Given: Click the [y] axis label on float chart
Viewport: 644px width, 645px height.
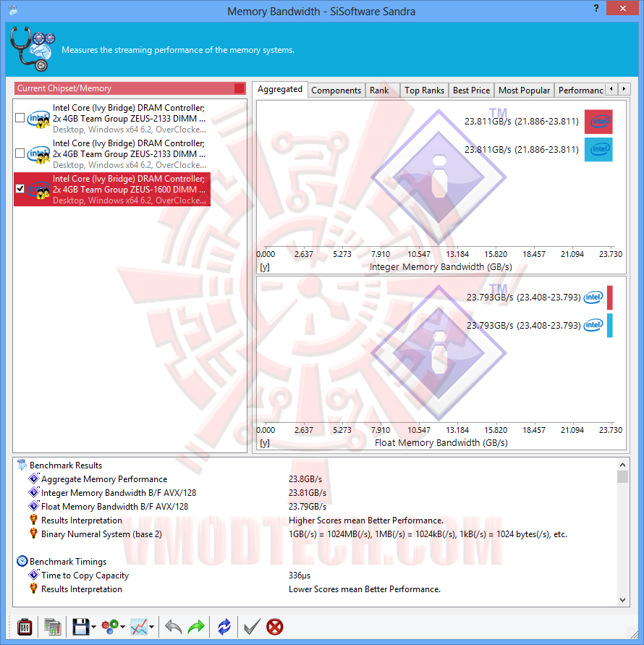Looking at the screenshot, I should coord(265,443).
